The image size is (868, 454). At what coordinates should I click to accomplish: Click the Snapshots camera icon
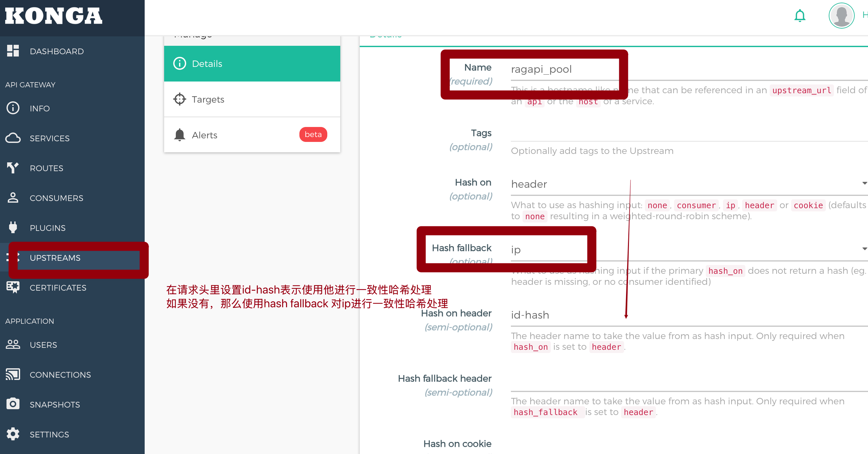coord(13,404)
